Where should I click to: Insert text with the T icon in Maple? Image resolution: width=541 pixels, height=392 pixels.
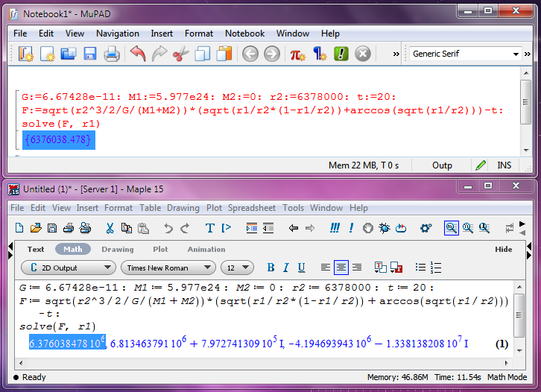pyautogui.click(x=210, y=228)
